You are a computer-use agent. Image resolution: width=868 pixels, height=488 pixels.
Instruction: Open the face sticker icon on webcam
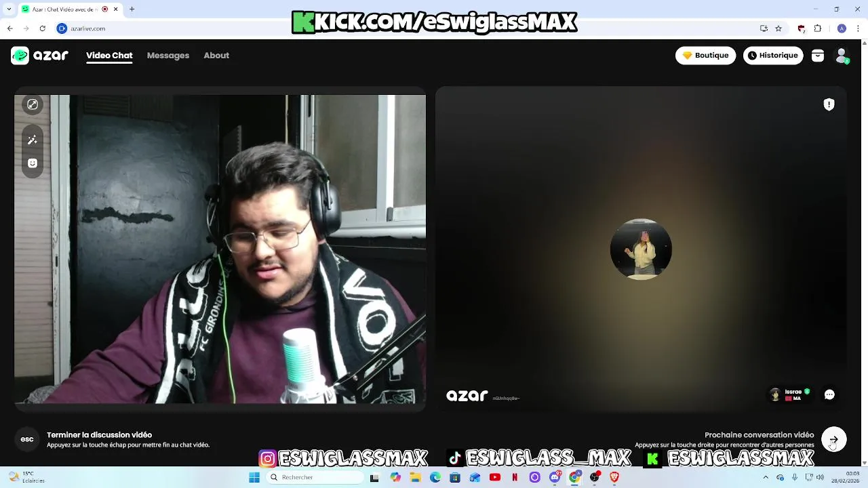pyautogui.click(x=32, y=163)
